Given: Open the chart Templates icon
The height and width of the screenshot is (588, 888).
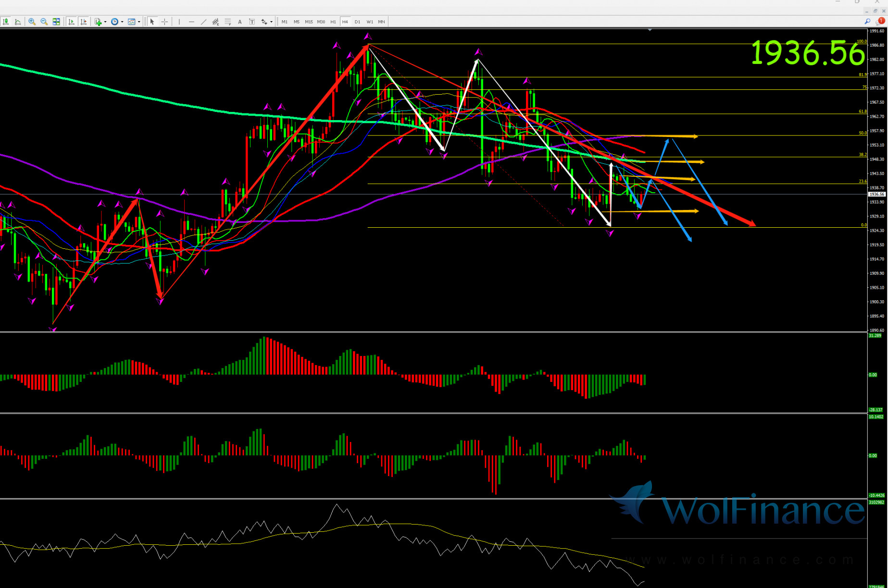Looking at the screenshot, I should click(131, 22).
